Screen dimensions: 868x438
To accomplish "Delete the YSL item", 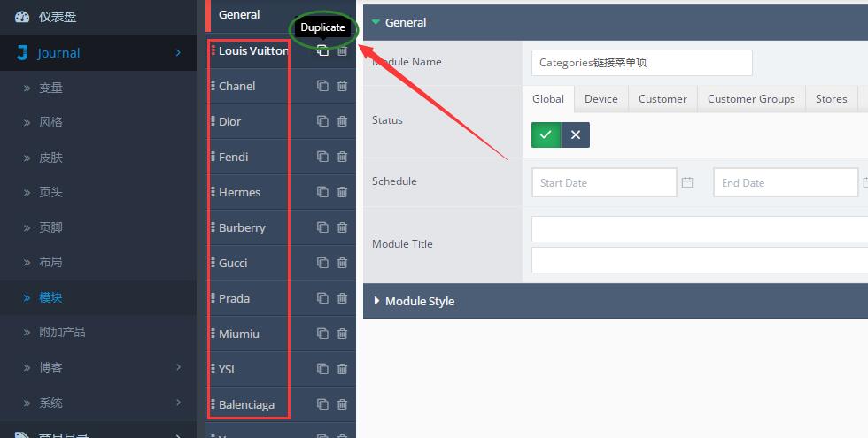I will click(342, 369).
